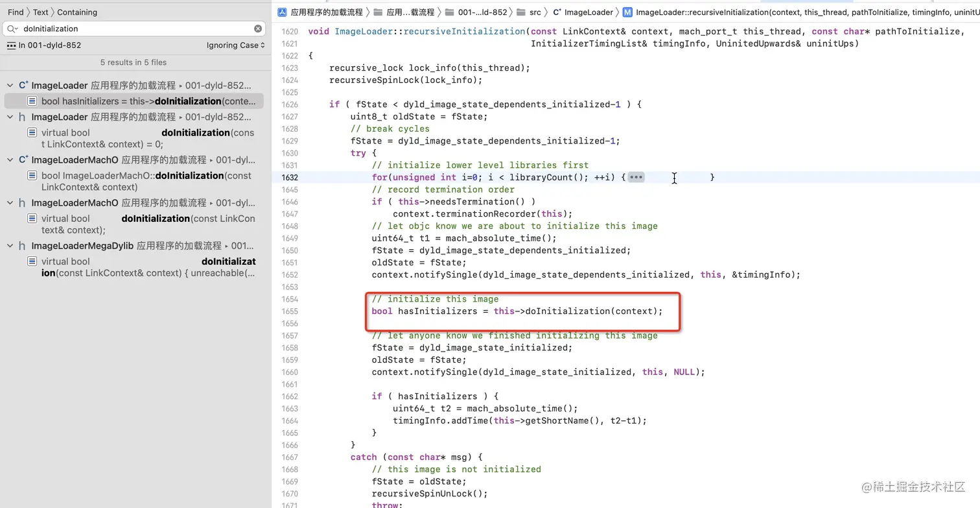Open the Find mode selector
The height and width of the screenshot is (508, 980).
[16, 12]
